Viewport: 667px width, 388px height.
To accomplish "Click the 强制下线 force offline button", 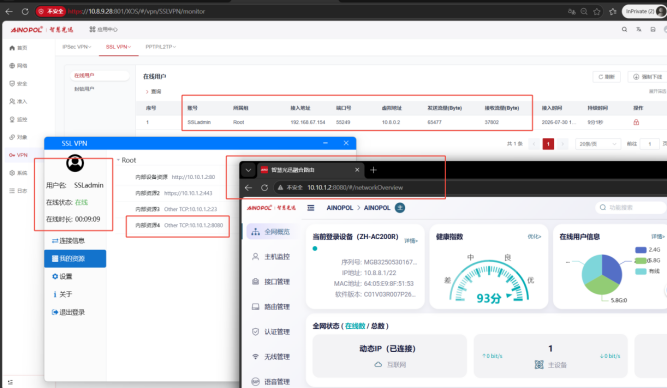I will tap(647, 77).
